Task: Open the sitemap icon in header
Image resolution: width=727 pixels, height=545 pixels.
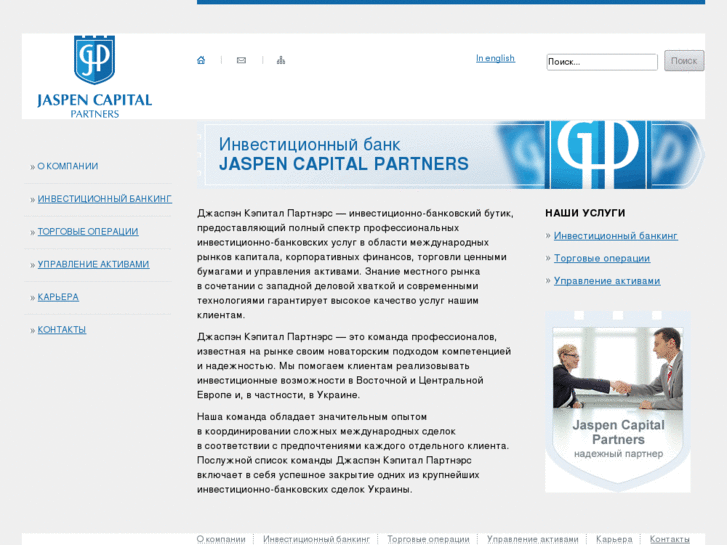Action: point(281,60)
